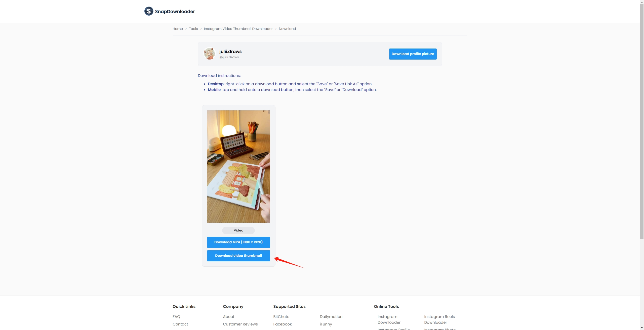Open Contact footer link
Image resolution: width=644 pixels, height=330 pixels.
coord(180,324)
